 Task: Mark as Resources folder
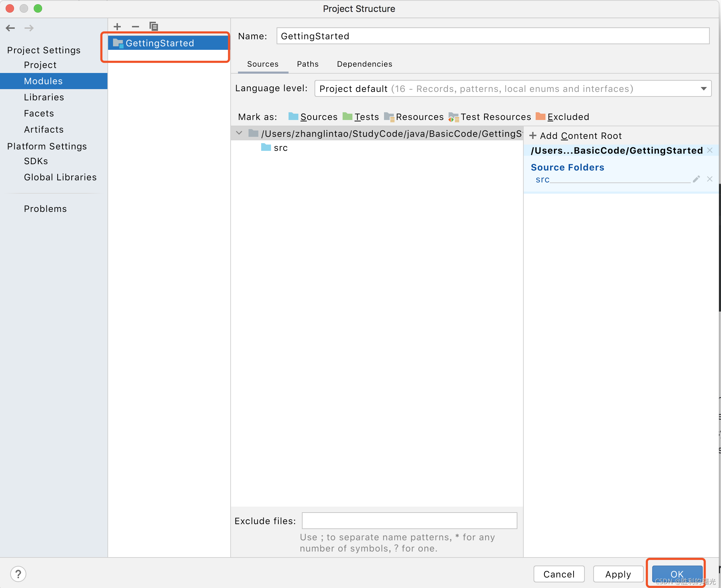[414, 116]
